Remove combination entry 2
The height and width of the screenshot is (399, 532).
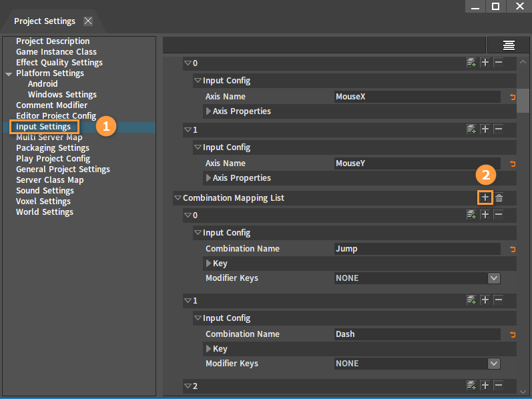click(x=499, y=386)
